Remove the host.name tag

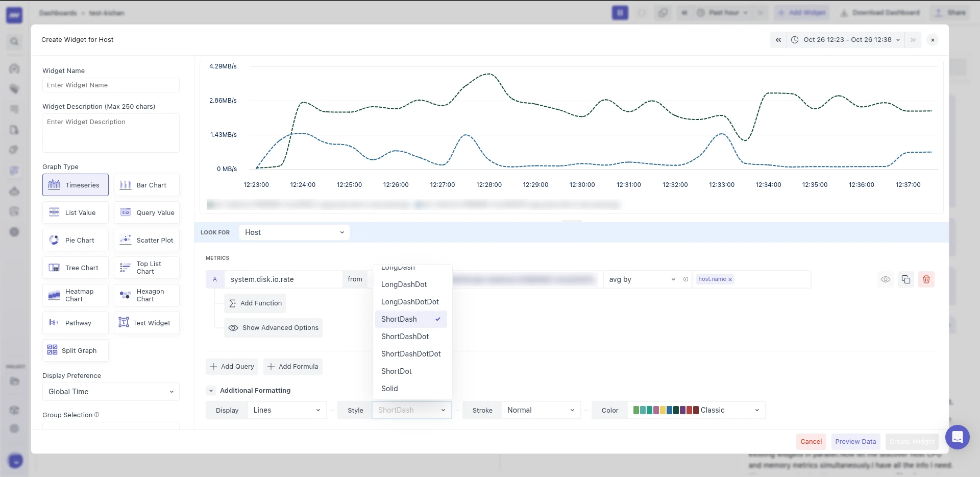[730, 279]
